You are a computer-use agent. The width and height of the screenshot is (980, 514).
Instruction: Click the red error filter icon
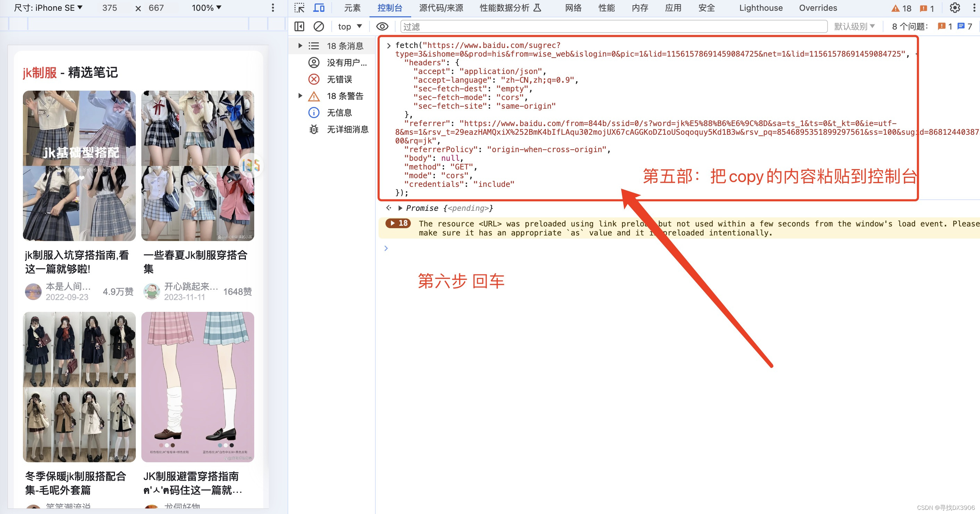click(x=314, y=79)
